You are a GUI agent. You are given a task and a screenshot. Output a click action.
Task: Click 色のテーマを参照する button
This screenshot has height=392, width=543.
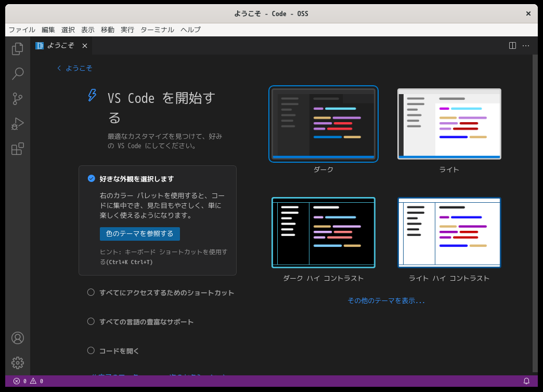point(139,234)
